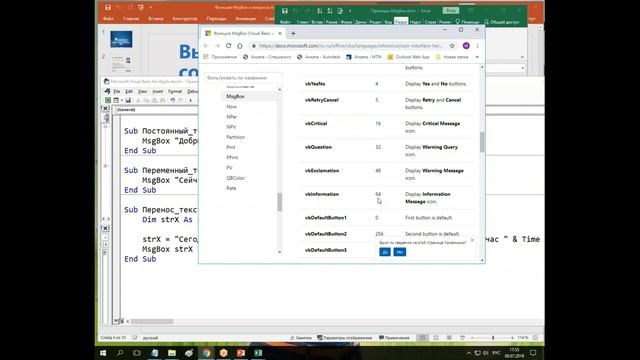
Task: Open the (General) object dropdown
Action: pos(156,110)
